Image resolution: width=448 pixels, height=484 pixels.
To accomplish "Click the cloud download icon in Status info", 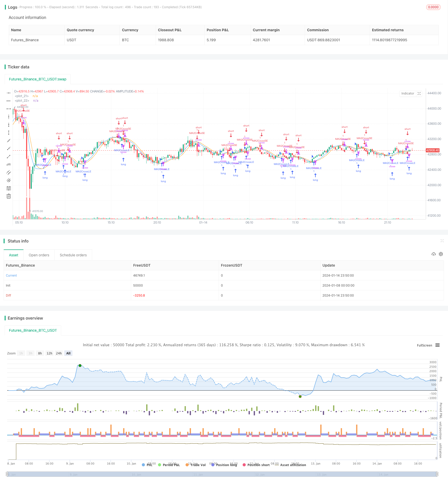I will (433, 254).
